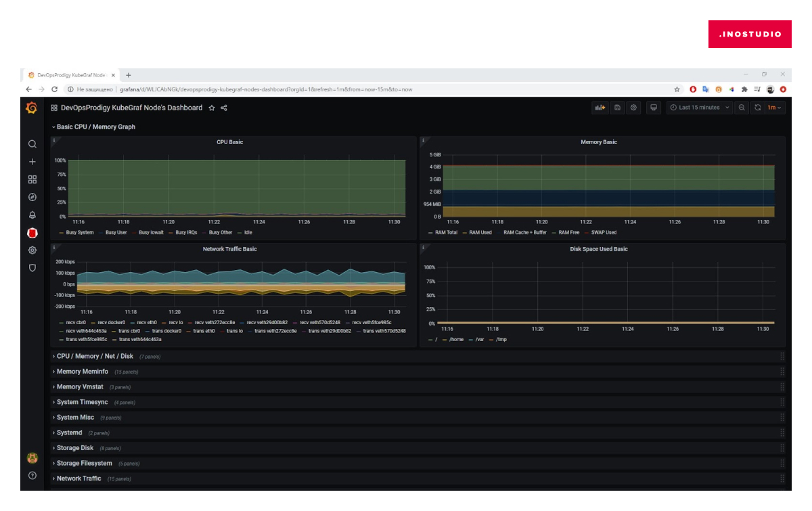Screen dimensions: 812x511
Task: Show info tooltip on Disk Space Used panel
Action: [424, 248]
